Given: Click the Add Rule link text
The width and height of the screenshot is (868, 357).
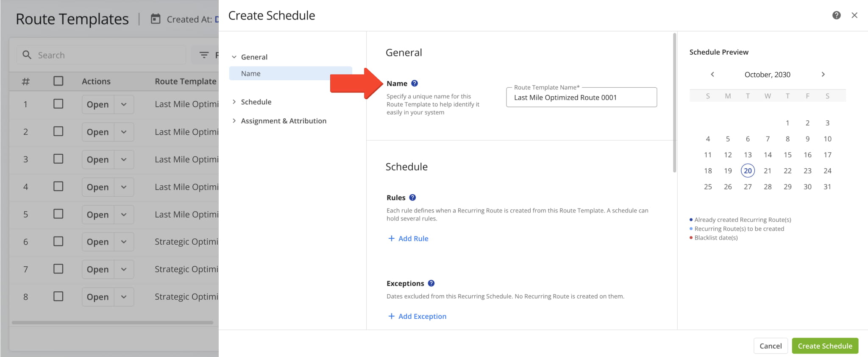Looking at the screenshot, I should (x=413, y=239).
